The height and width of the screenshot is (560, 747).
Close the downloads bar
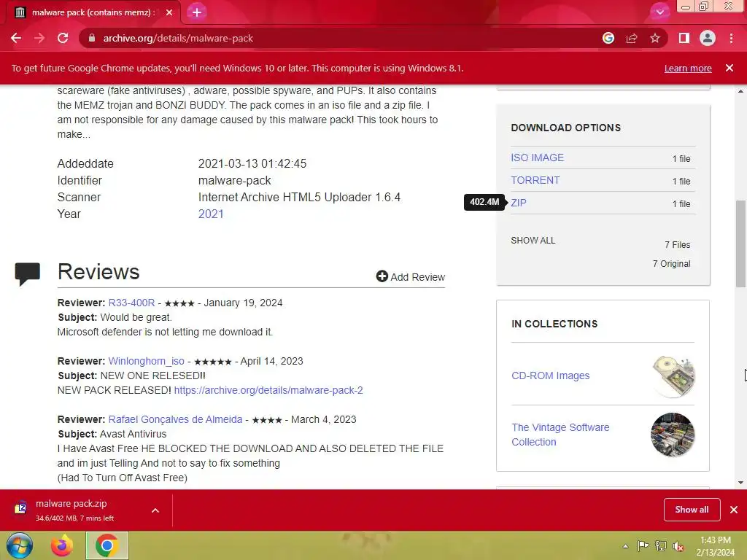[x=734, y=510]
